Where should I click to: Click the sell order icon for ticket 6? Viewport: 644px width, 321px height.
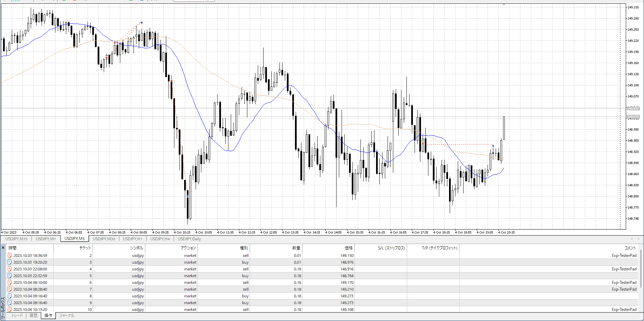pyautogui.click(x=10, y=283)
